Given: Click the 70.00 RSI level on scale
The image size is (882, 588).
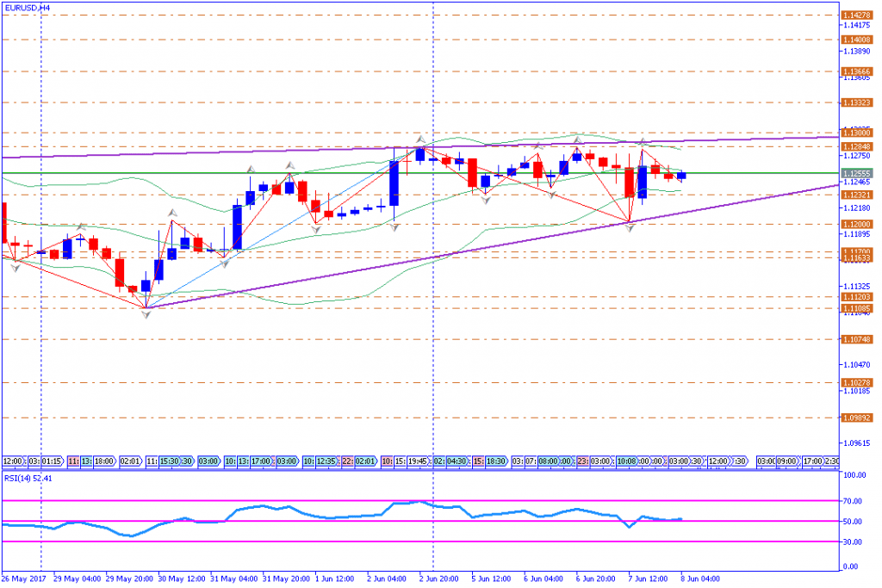Looking at the screenshot, I should (x=854, y=499).
